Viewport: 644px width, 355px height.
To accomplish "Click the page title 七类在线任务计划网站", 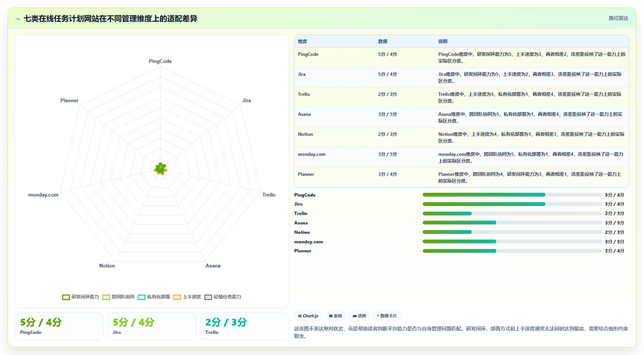I will click(x=110, y=19).
